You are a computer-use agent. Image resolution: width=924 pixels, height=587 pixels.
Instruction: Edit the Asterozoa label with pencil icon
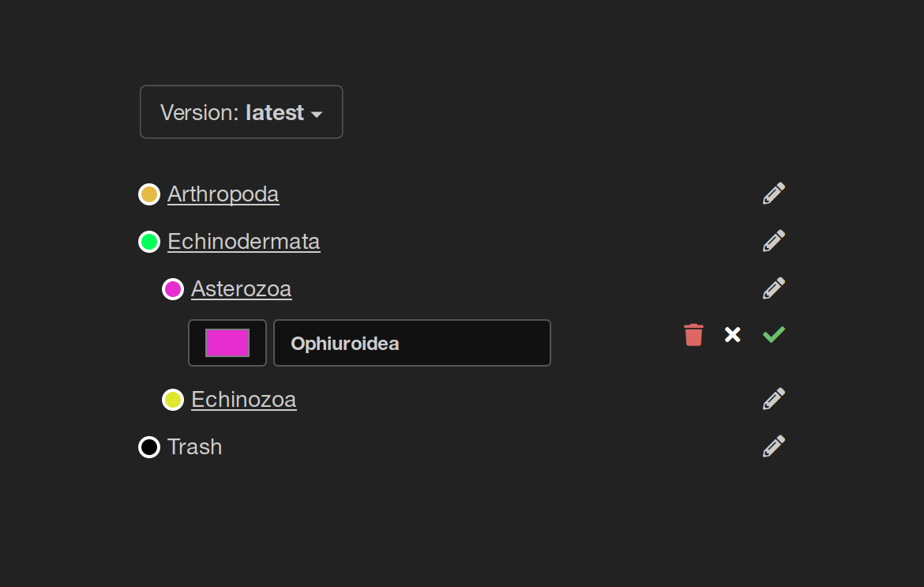[774, 288]
